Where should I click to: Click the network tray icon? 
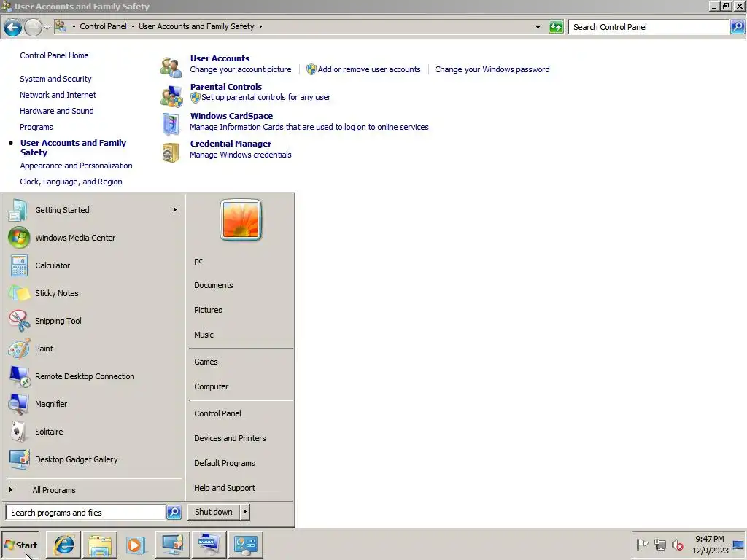[659, 544]
